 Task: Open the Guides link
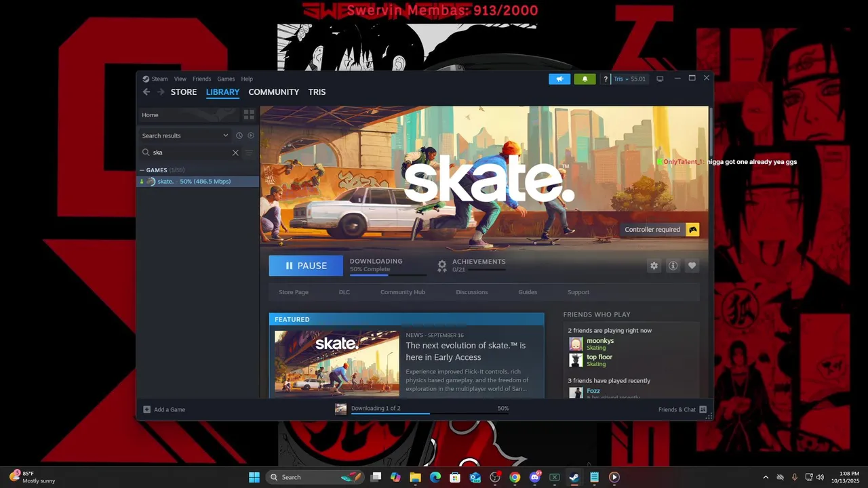(528, 292)
